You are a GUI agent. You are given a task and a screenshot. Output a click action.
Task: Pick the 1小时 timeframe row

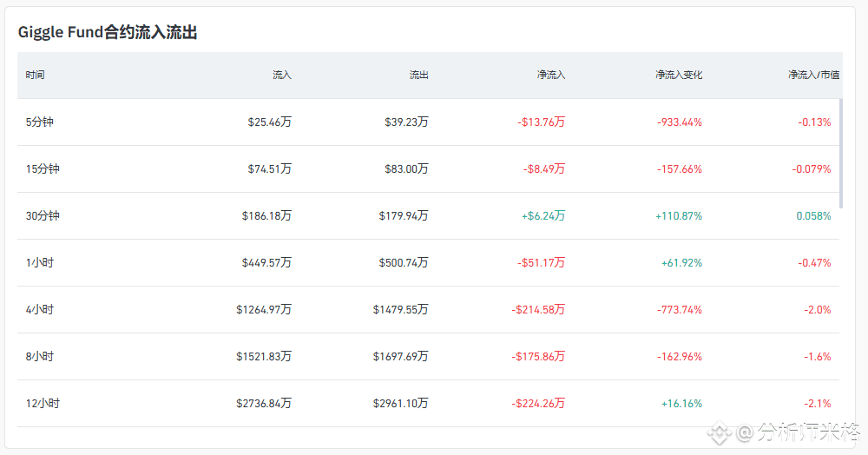(x=40, y=263)
